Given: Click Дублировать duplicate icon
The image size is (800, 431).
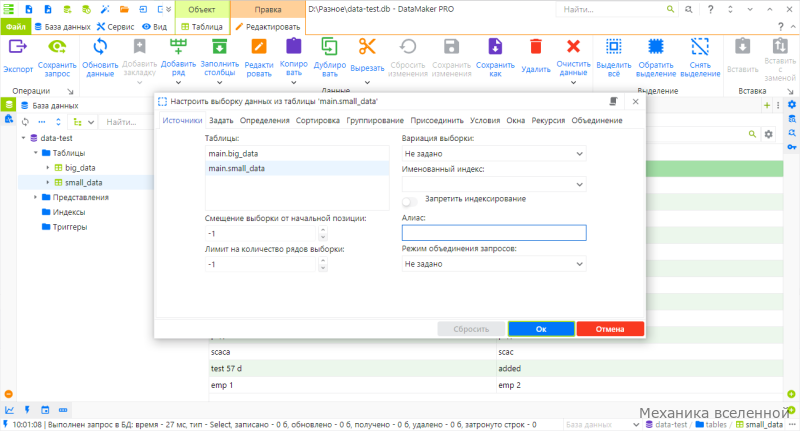Looking at the screenshot, I should pos(330,47).
